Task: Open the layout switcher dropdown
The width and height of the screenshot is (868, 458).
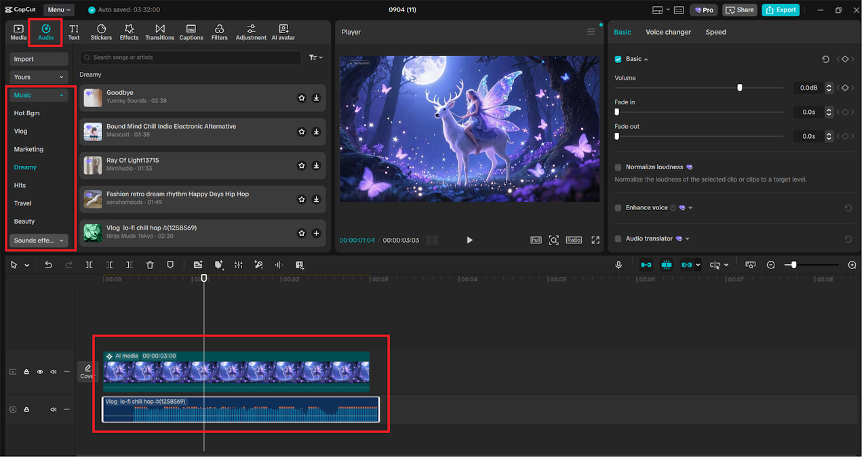Action: [660, 10]
